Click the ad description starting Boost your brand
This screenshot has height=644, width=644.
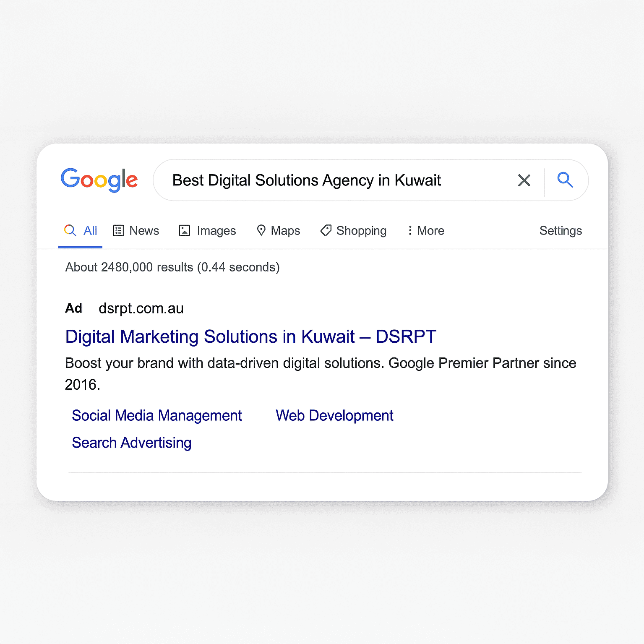coord(321,373)
